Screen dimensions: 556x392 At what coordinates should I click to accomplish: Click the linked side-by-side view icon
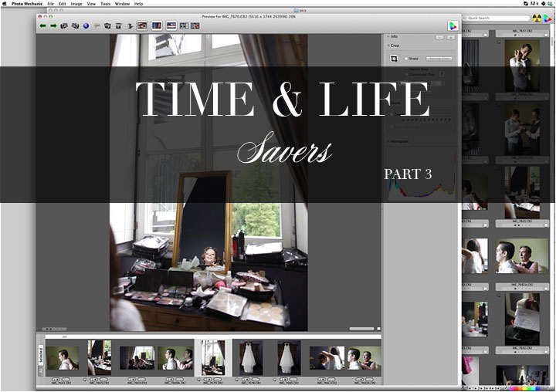(184, 26)
